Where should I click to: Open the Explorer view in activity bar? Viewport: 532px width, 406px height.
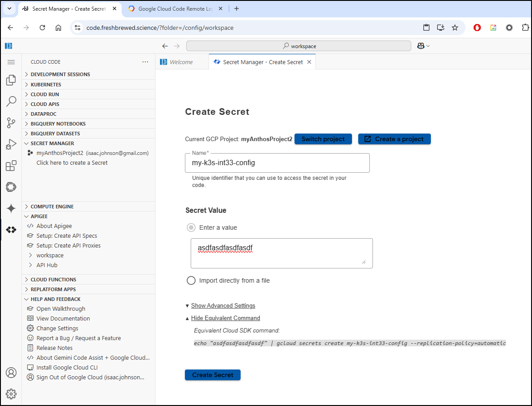(x=11, y=80)
